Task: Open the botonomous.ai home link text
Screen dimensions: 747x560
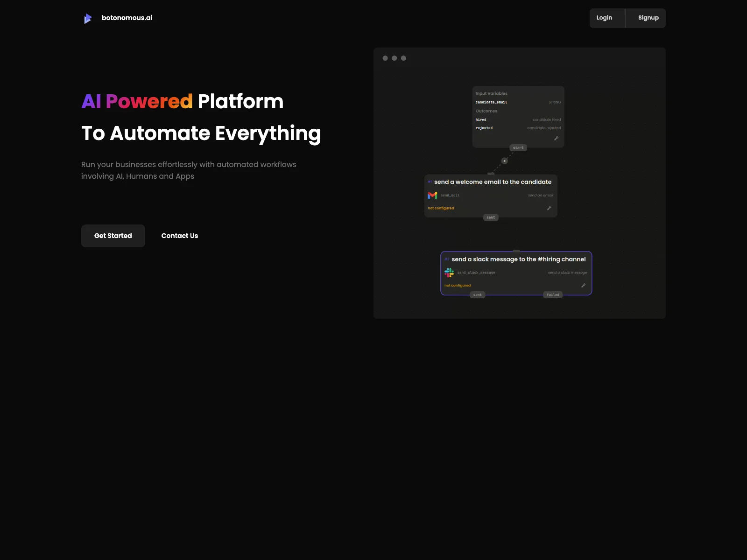Action: click(127, 18)
